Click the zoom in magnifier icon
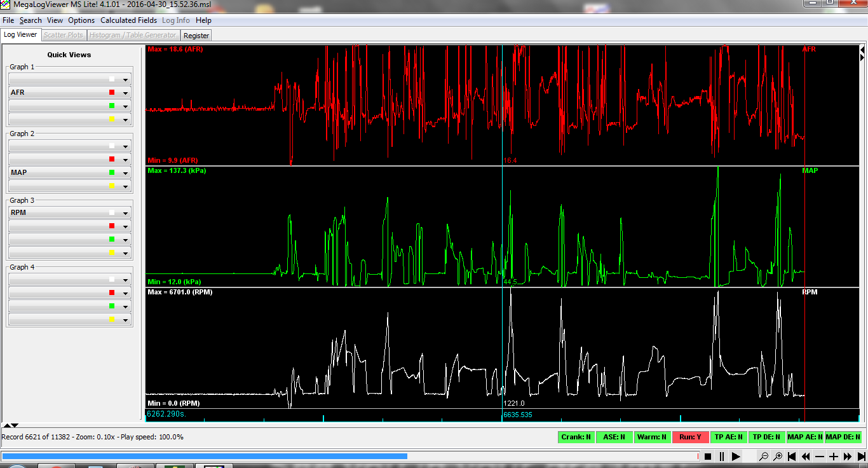868x468 pixels. tap(778, 457)
